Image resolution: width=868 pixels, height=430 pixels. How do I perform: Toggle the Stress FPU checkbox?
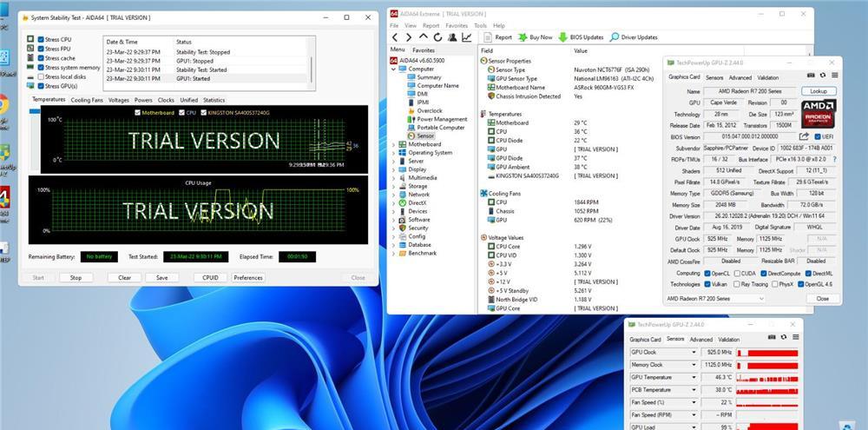pos(41,49)
